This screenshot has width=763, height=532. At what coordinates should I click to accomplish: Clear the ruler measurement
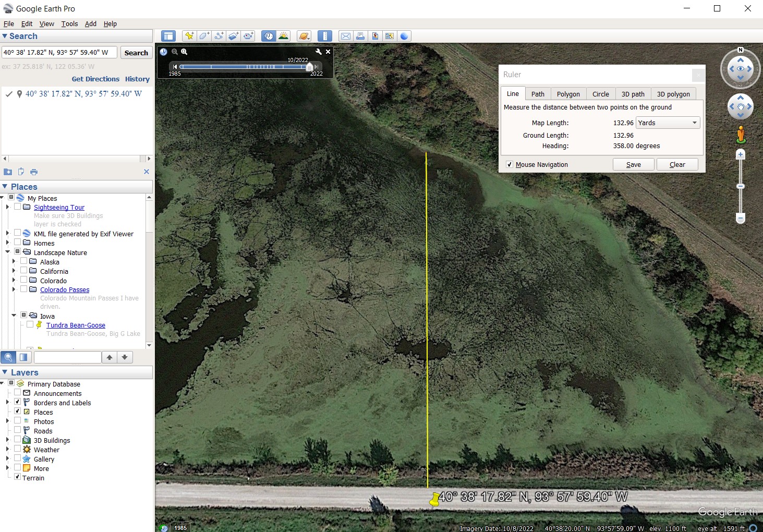[x=677, y=164]
